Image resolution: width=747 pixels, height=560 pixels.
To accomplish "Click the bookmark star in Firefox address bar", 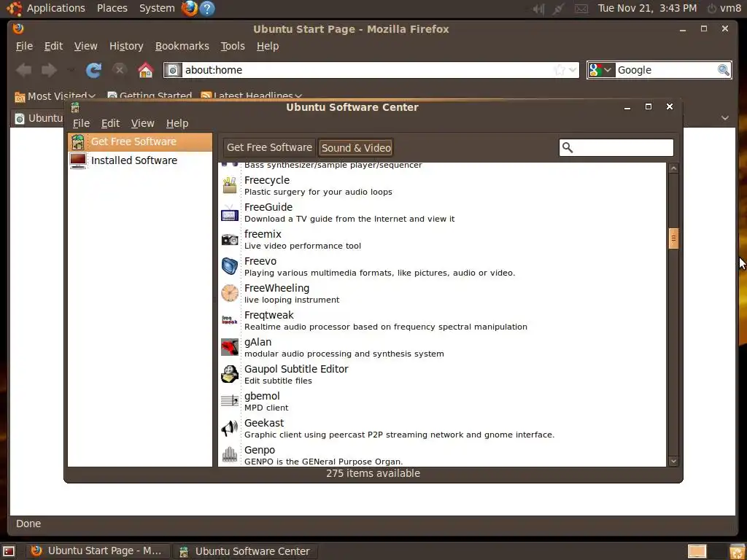I will pyautogui.click(x=560, y=71).
